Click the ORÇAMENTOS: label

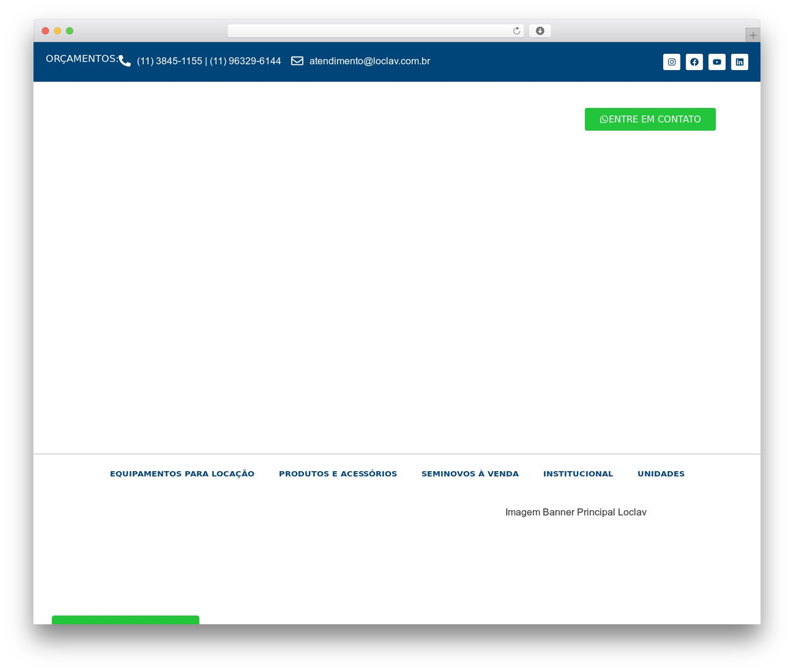click(82, 59)
